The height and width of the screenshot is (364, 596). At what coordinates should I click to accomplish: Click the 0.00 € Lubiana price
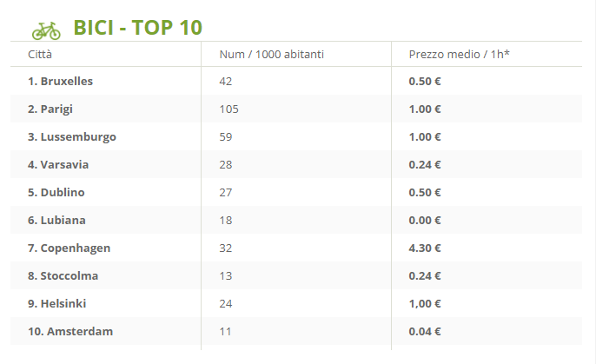point(425,221)
